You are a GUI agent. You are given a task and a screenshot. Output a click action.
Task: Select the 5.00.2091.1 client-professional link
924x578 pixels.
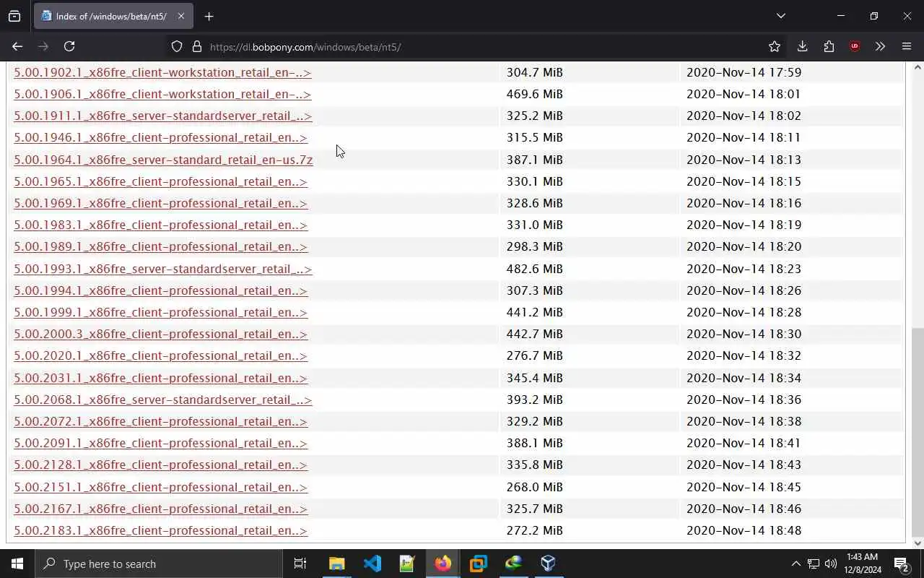[160, 443]
